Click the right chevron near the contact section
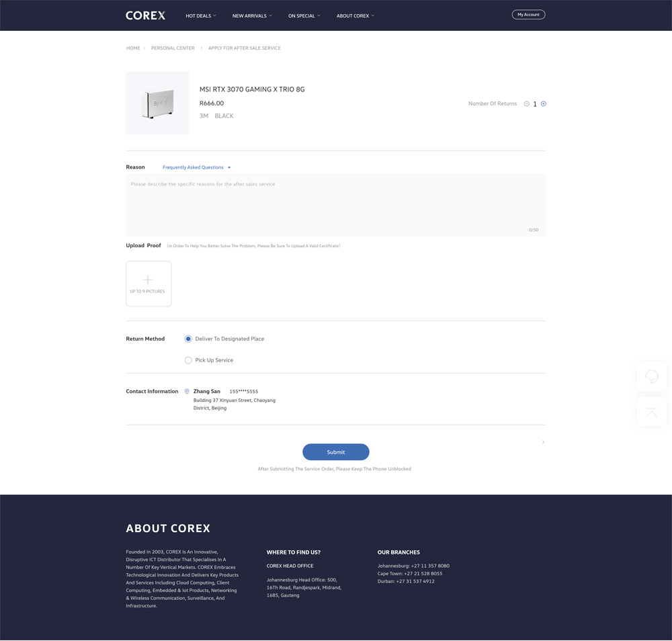672x641 pixels. 543,441
